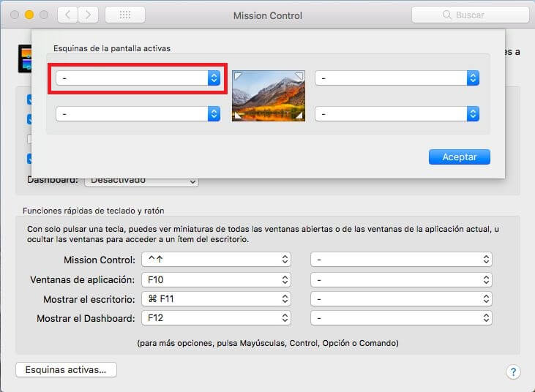The image size is (535, 392).
Task: Open the bottom-right hot corner dropdown
Action: pos(397,113)
